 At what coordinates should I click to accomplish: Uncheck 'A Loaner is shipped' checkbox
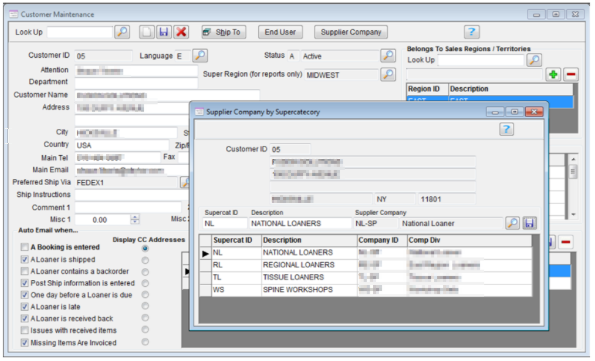click(x=25, y=260)
